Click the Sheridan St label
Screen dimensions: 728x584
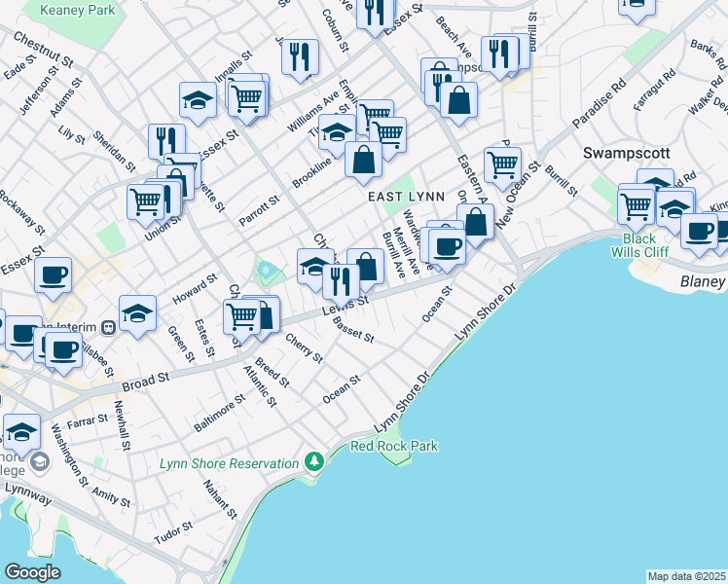click(x=114, y=152)
